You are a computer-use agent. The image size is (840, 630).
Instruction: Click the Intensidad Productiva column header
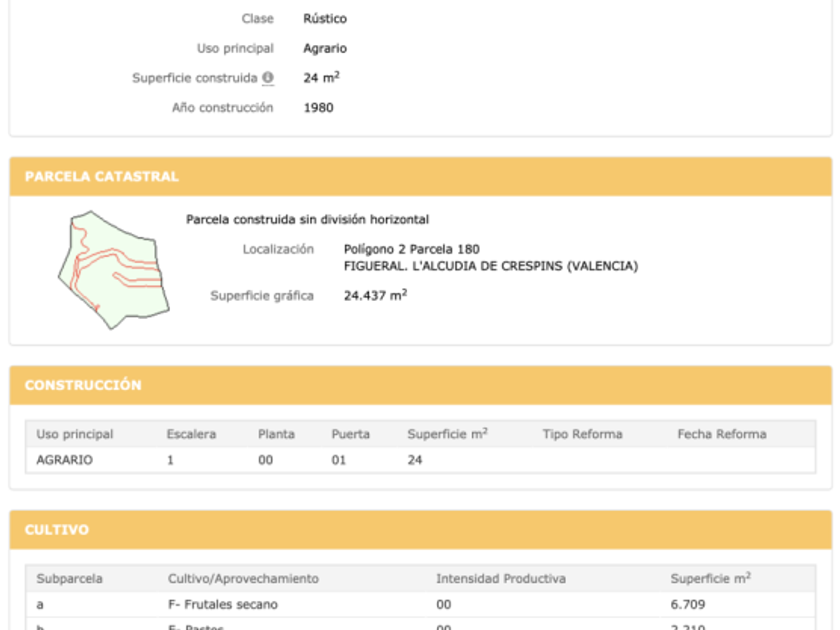tap(501, 578)
